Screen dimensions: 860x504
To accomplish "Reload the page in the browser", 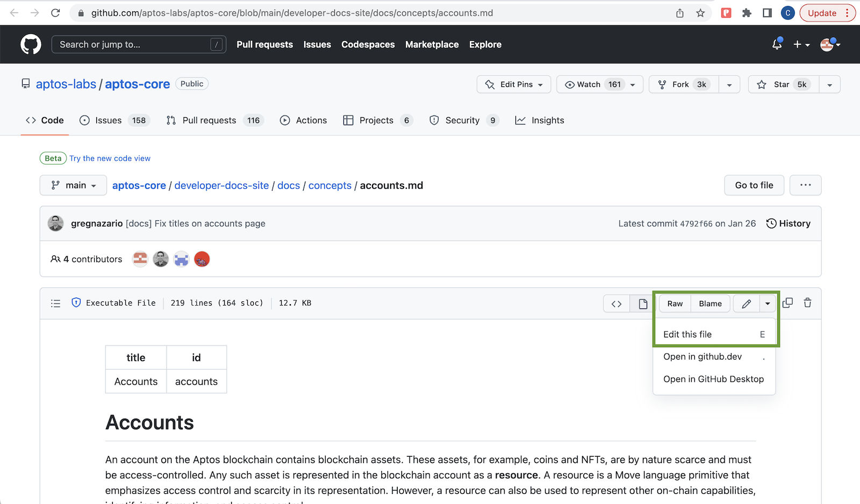I will pyautogui.click(x=55, y=13).
